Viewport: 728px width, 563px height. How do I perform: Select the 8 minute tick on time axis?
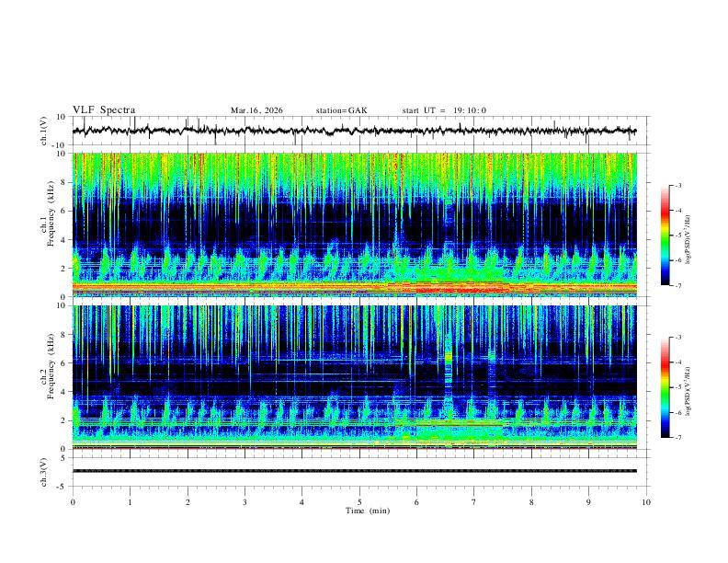[531, 502]
